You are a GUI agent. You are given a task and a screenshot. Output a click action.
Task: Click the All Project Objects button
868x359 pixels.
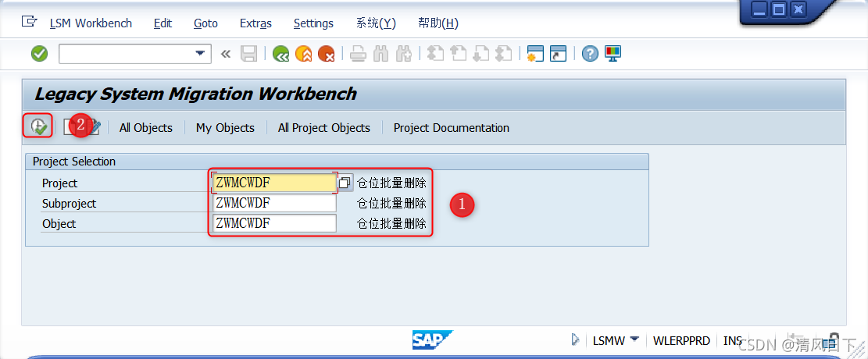(x=323, y=128)
